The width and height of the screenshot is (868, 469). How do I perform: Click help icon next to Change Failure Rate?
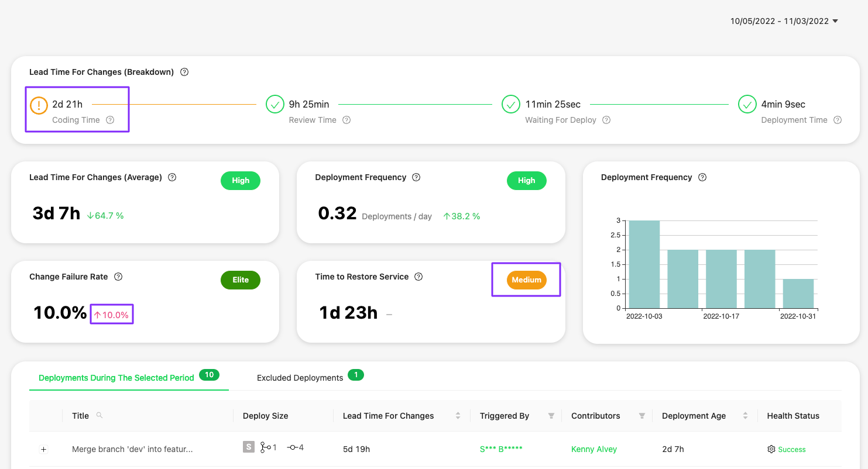click(x=118, y=277)
